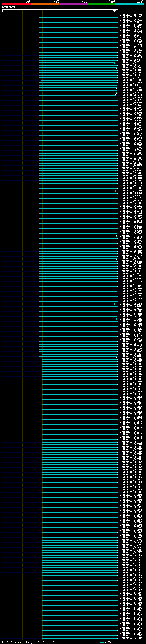Select hit label UniRef100_C8C3K9
This screenshot has height=644, width=146.
click(x=131, y=404)
